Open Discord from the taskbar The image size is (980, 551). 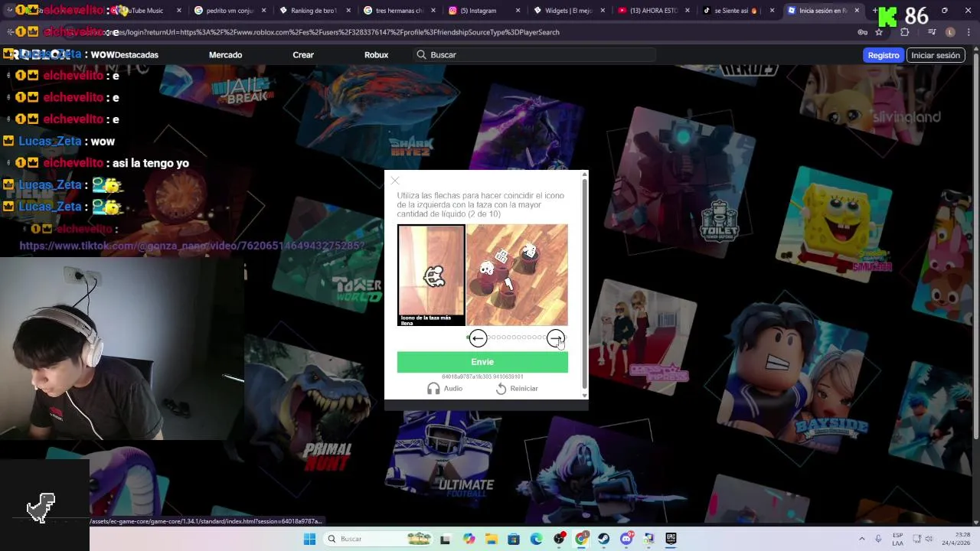coord(626,539)
